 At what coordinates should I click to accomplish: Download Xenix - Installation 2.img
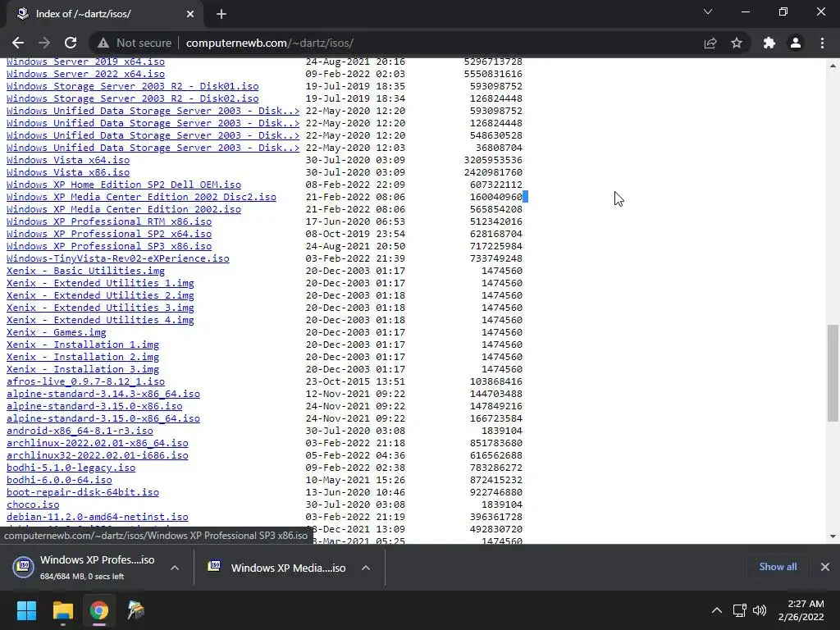coord(83,358)
